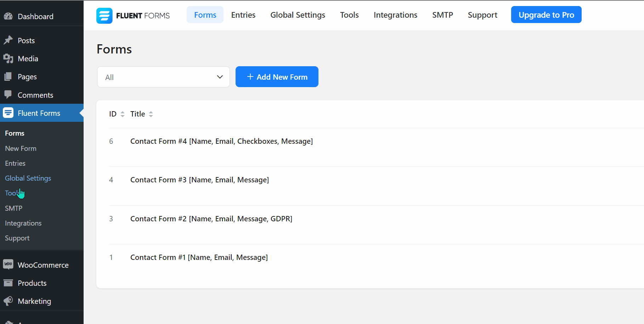
Task: Open the All forms filter dropdown
Action: [x=163, y=77]
